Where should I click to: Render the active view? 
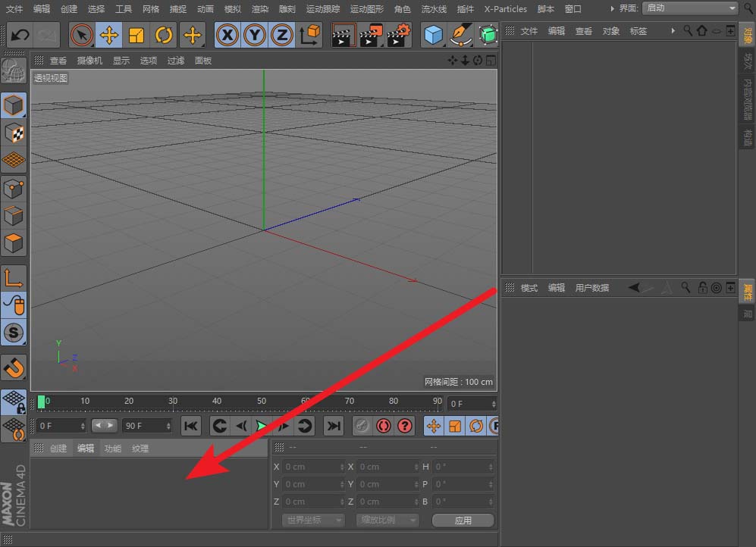click(x=343, y=35)
